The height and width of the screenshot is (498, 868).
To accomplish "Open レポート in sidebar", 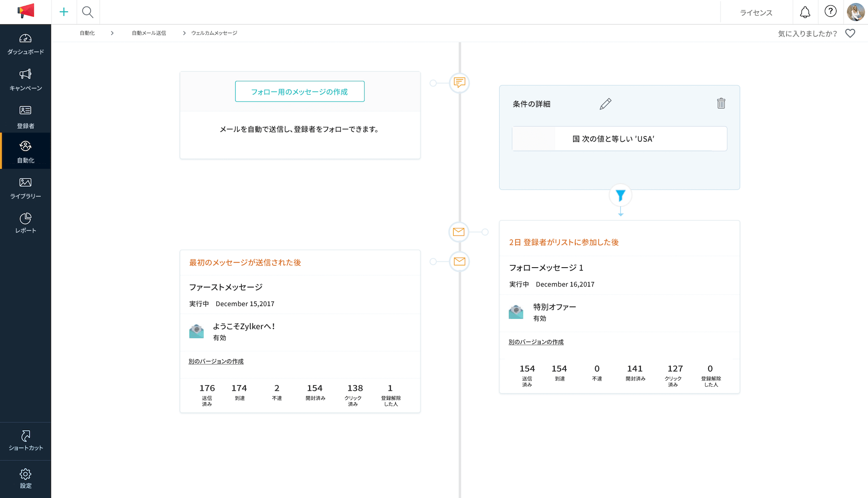I will [x=26, y=223].
